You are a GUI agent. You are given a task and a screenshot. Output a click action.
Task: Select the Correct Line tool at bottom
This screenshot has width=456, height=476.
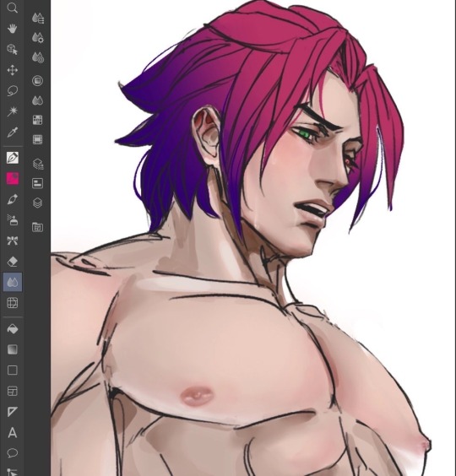[12, 472]
